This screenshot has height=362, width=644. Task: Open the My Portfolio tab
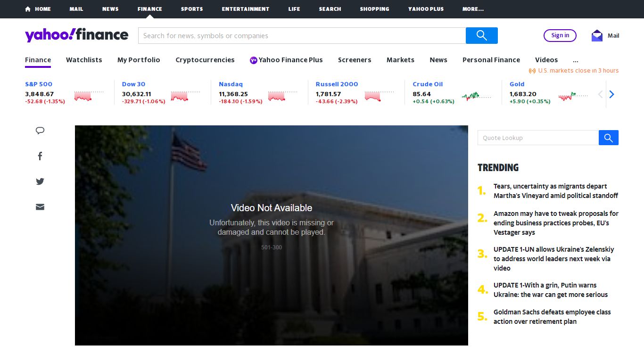click(x=139, y=60)
